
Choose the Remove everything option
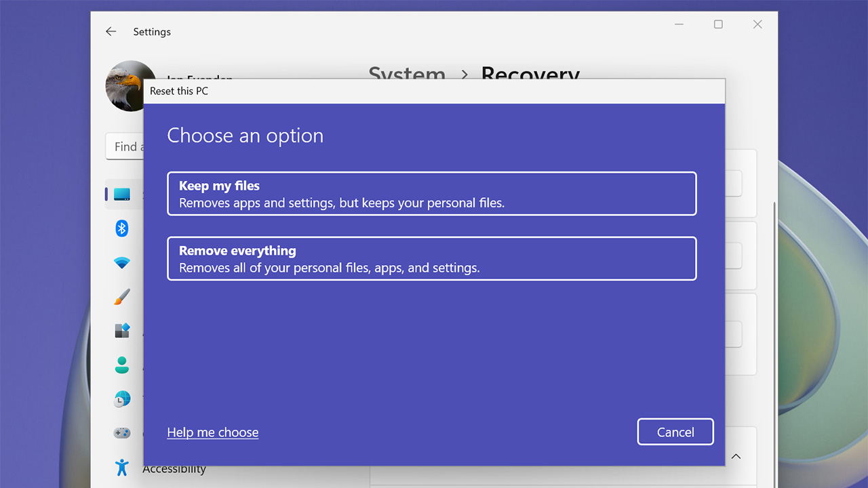432,258
